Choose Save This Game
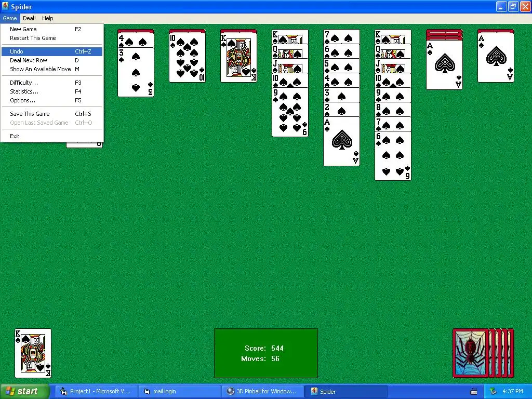 point(52,114)
